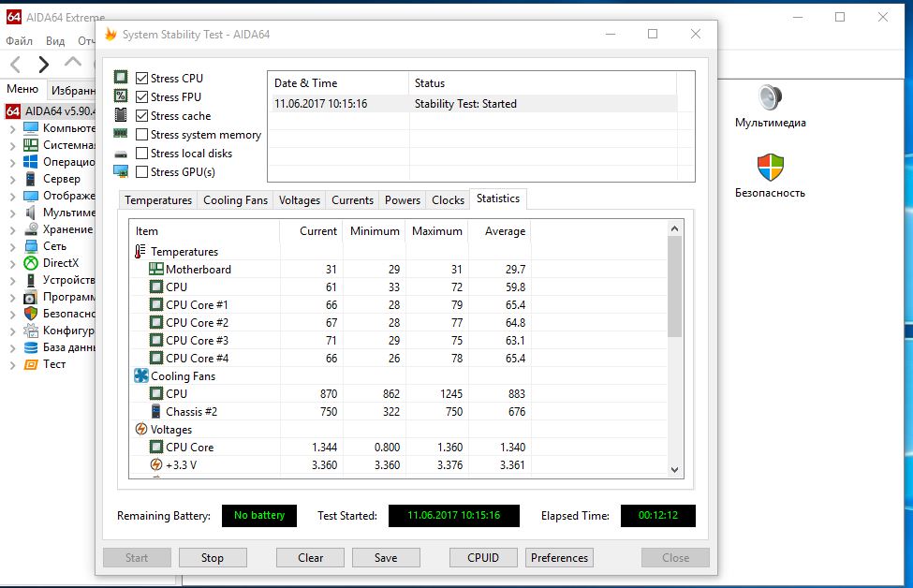Select the Сервер icon in tree
This screenshot has height=588, width=913.
(31, 179)
